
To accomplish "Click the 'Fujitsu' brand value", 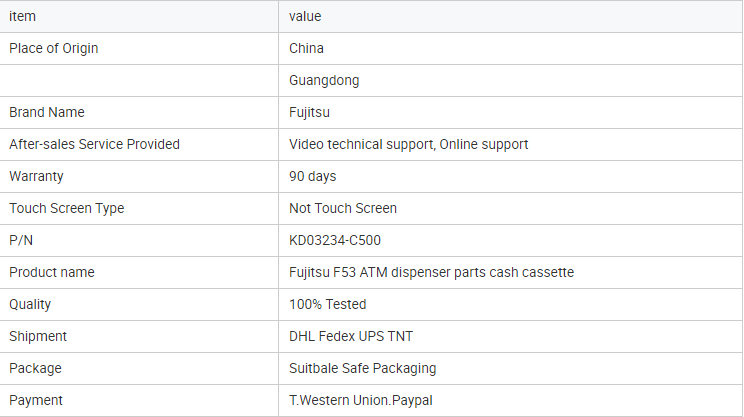I will point(309,112).
